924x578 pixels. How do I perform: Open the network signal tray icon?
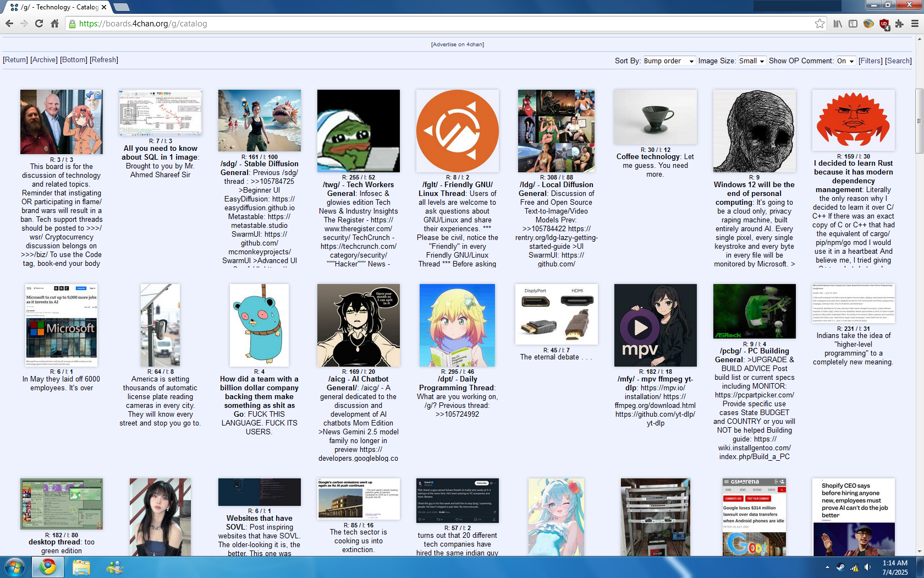pos(854,567)
